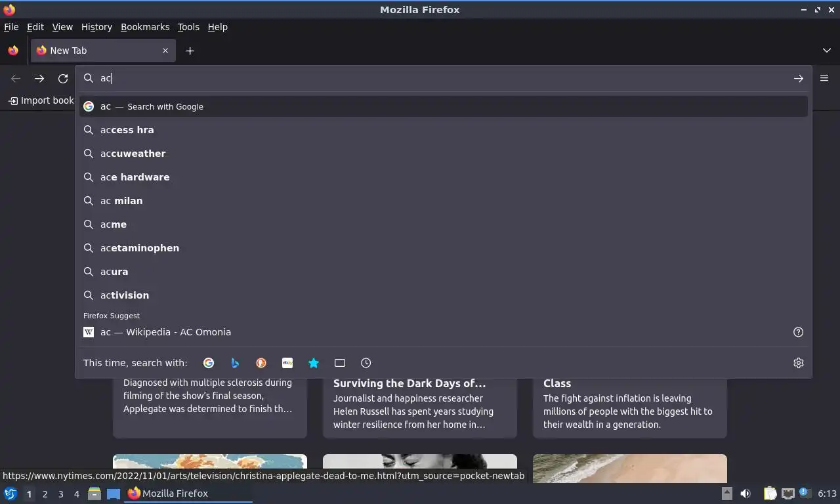840x504 pixels.
Task: Open the File menu
Action: tap(11, 27)
